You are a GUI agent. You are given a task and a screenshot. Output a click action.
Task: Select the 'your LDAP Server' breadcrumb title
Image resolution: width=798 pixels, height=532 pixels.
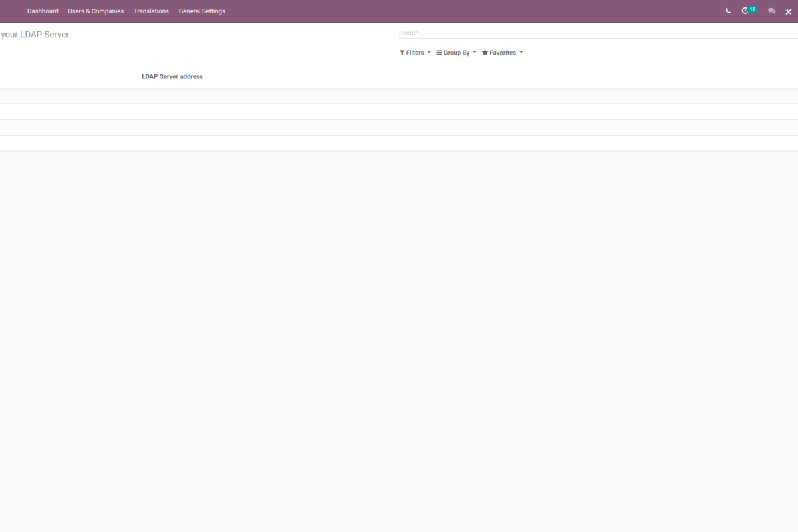[x=35, y=34]
